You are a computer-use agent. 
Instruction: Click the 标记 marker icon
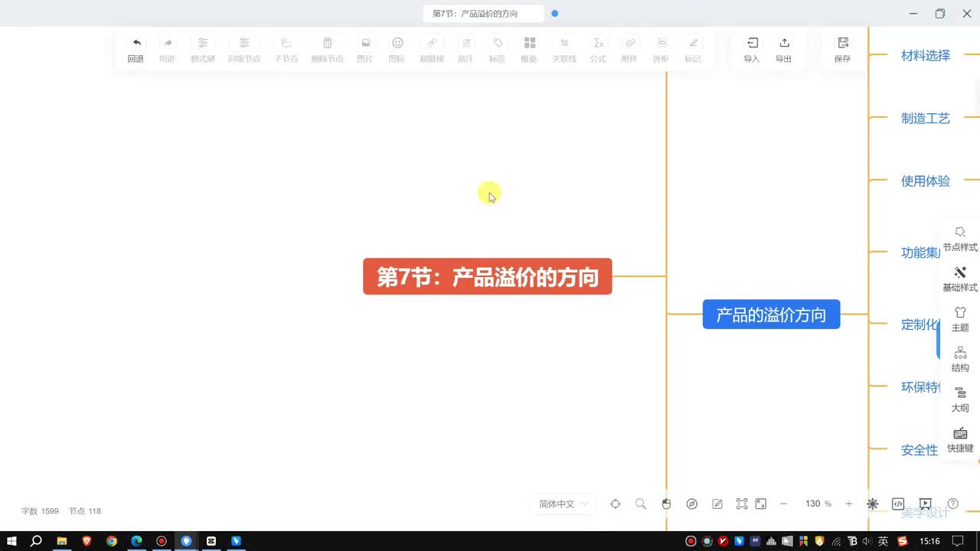(693, 43)
